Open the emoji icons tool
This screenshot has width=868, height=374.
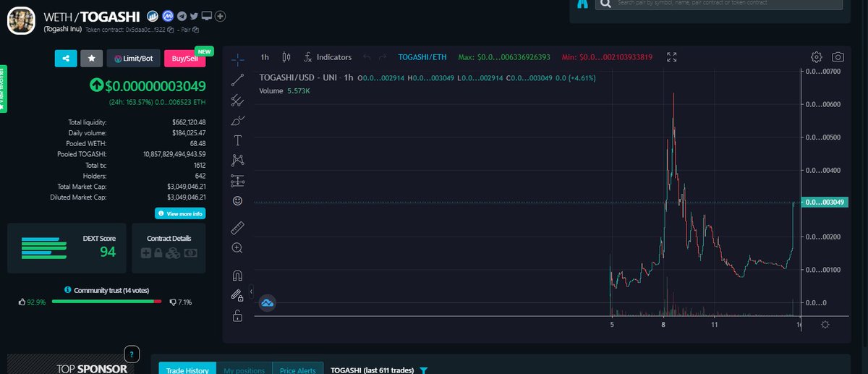[237, 200]
